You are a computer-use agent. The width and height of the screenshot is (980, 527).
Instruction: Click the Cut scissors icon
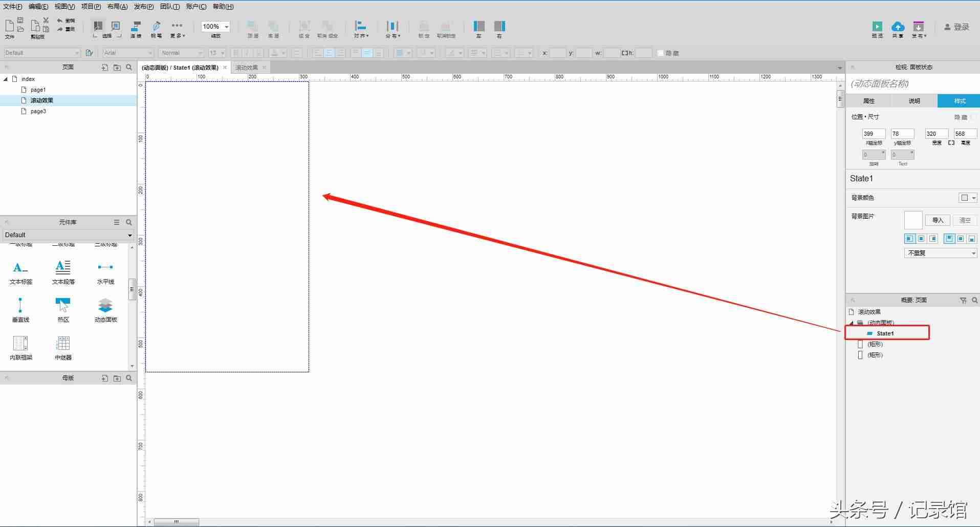tap(46, 20)
